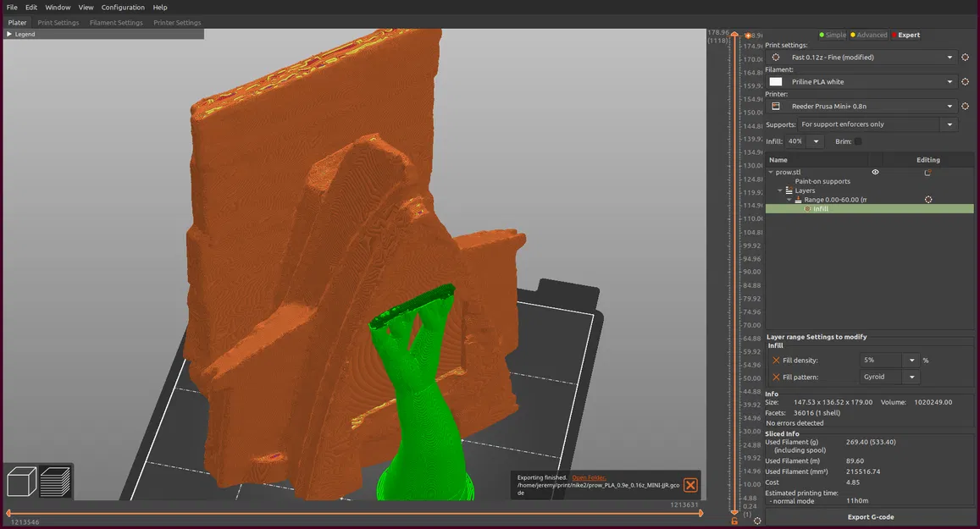Dismiss the Exporting finished notification

click(690, 485)
